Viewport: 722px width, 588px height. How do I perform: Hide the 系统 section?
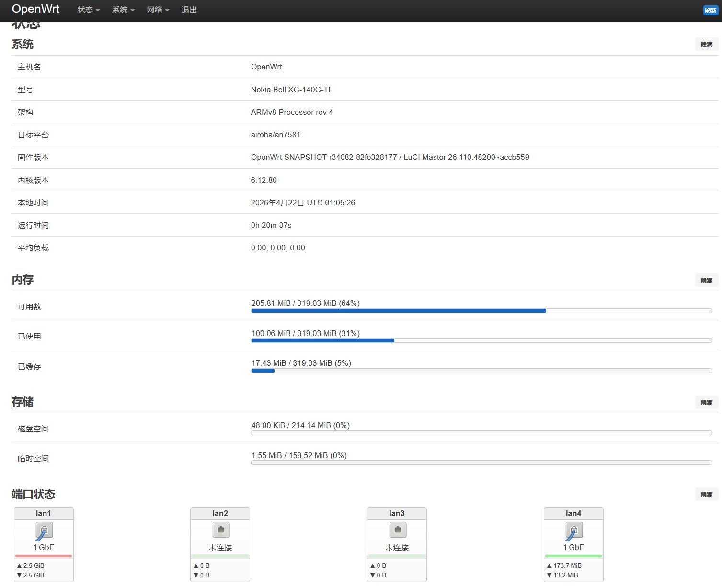coord(706,45)
